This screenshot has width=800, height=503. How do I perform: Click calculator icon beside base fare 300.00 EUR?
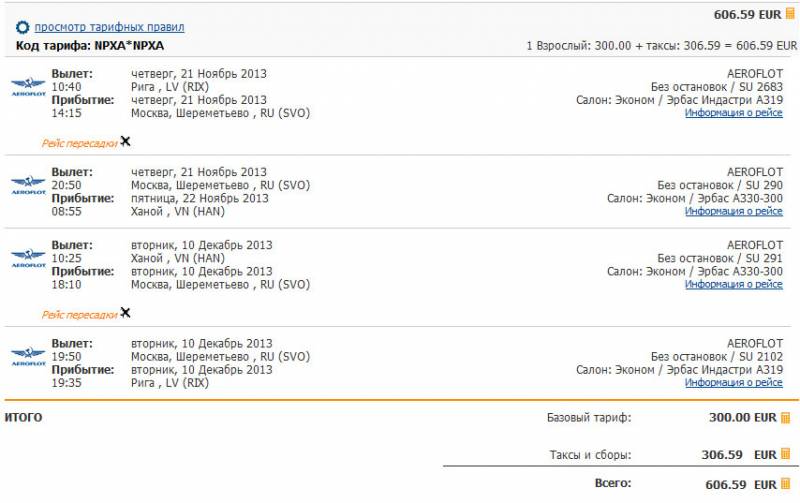pyautogui.click(x=786, y=418)
